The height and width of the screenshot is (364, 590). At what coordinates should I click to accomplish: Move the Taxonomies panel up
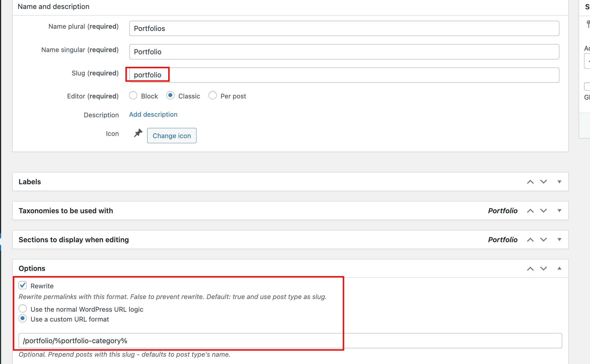[530, 211]
